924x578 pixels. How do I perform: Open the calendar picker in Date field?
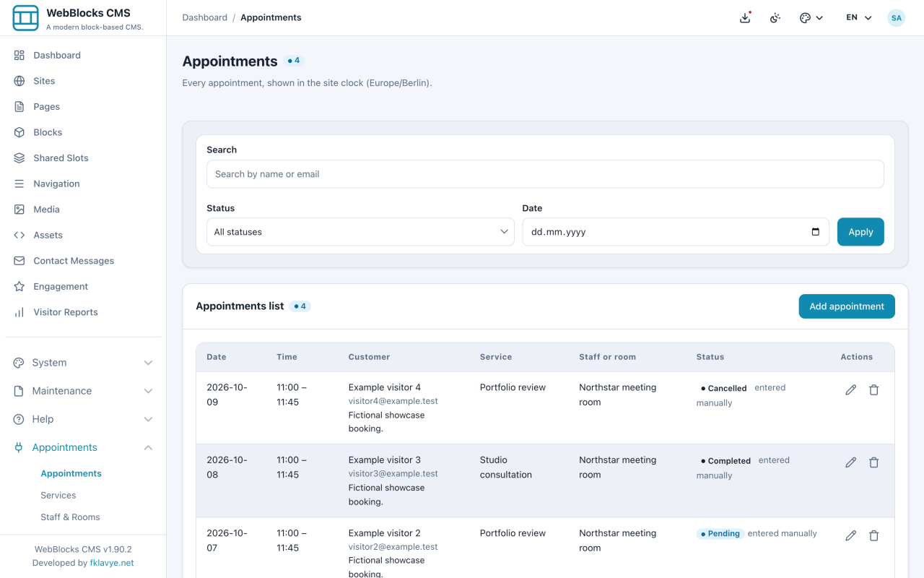[x=816, y=232]
